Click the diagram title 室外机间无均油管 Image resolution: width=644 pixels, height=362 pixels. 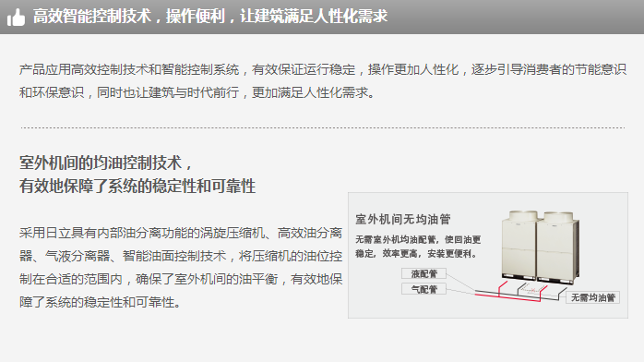pos(403,219)
